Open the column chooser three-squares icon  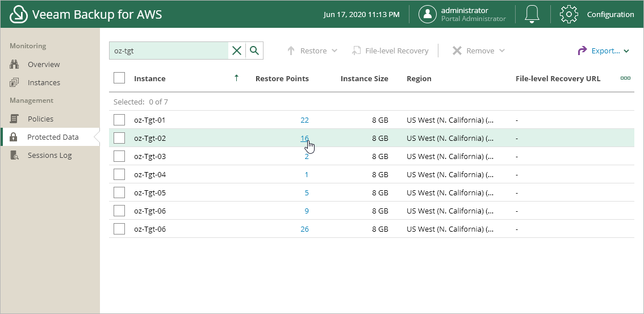coord(625,78)
